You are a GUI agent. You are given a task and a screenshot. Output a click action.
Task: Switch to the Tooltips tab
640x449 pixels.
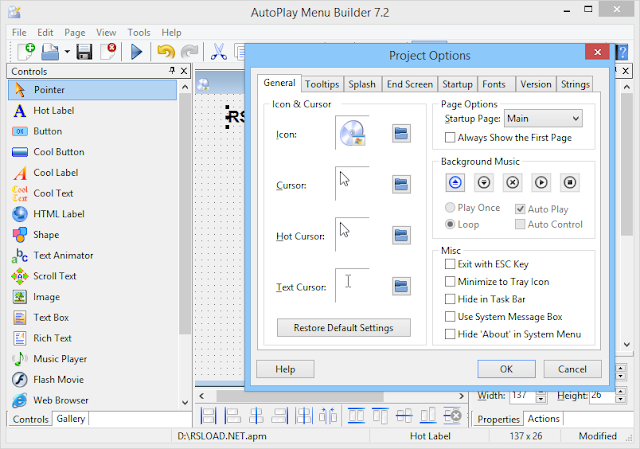click(322, 84)
